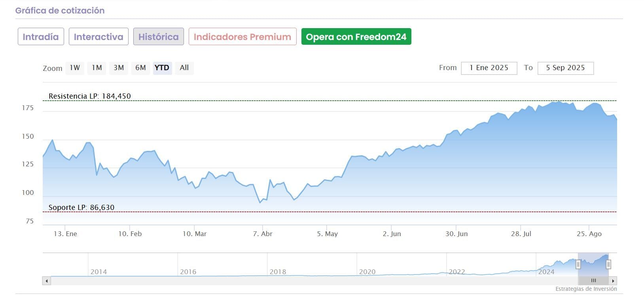Click the navigator scroll-right arrow
This screenshot has height=307, width=644.
613,281
